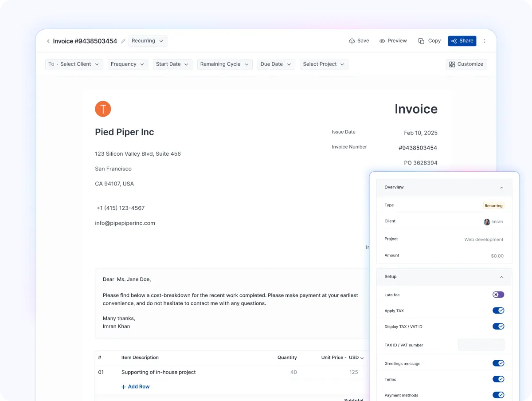Turn off the Apply TAX toggle
Screen dimensions: 532x401
(x=498, y=311)
